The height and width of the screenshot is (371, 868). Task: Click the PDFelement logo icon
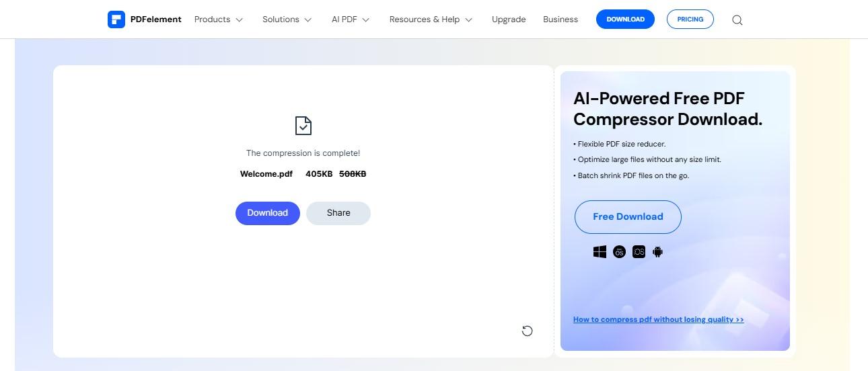coord(116,19)
